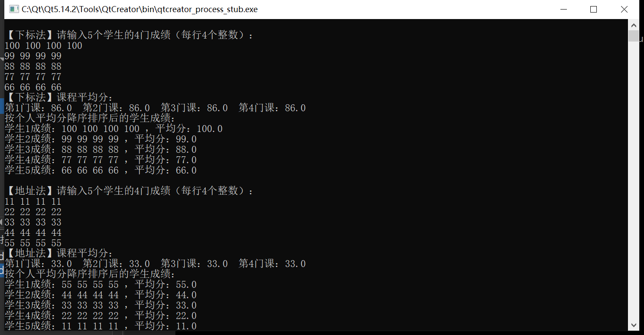Viewport: 644px width, 335px height.
Task: Click the 【下标法】课程平均分 heading line
Action: click(x=59, y=97)
